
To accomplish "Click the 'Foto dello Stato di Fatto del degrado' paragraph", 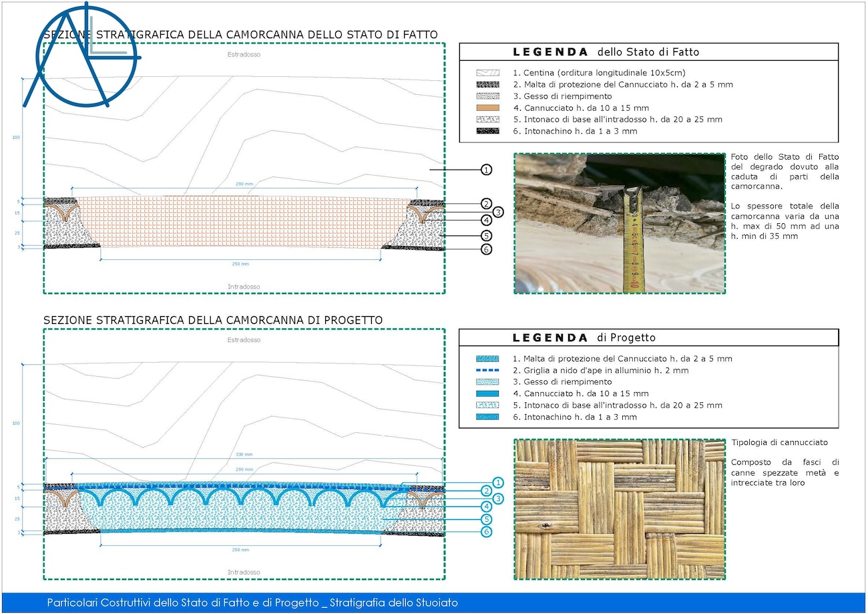I will pos(785,171).
